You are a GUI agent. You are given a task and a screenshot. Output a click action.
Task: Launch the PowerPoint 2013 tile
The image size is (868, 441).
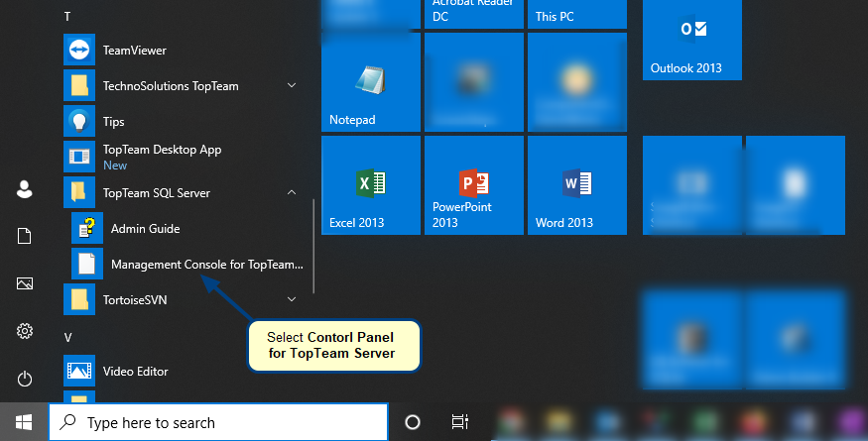tap(474, 185)
